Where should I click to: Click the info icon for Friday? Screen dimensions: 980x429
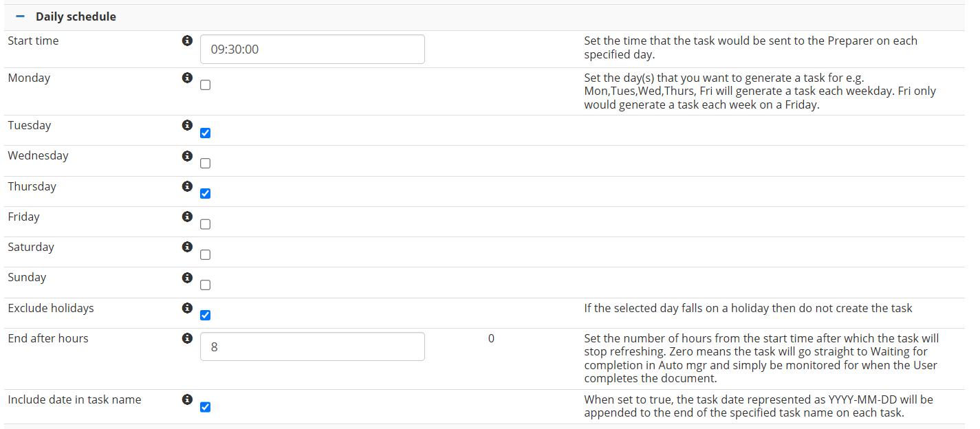187,217
